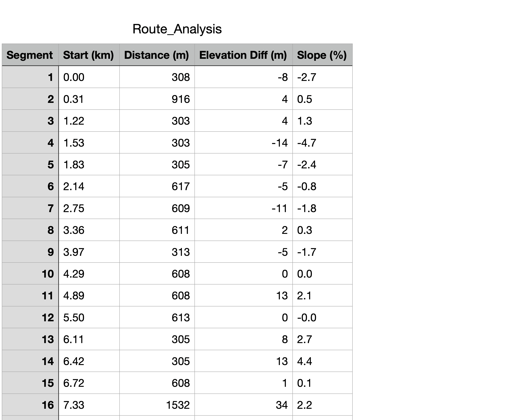Select the Segment column header
527x420 pixels.
coord(30,55)
